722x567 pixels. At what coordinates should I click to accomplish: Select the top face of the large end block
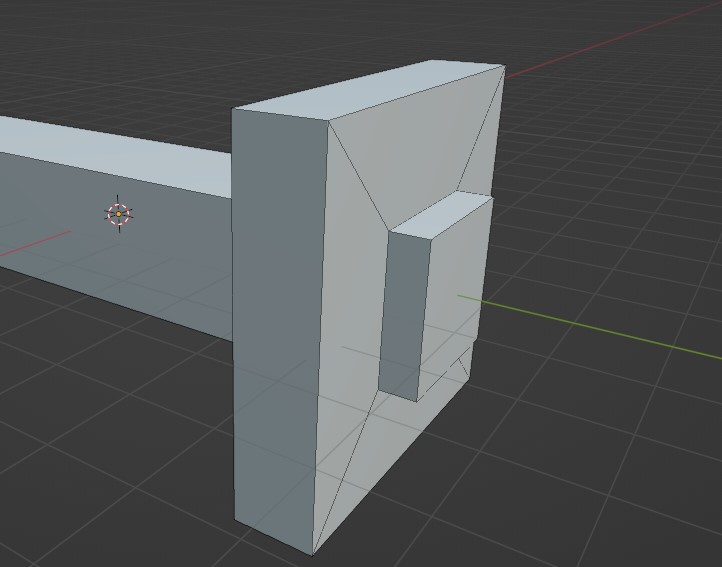(x=368, y=90)
